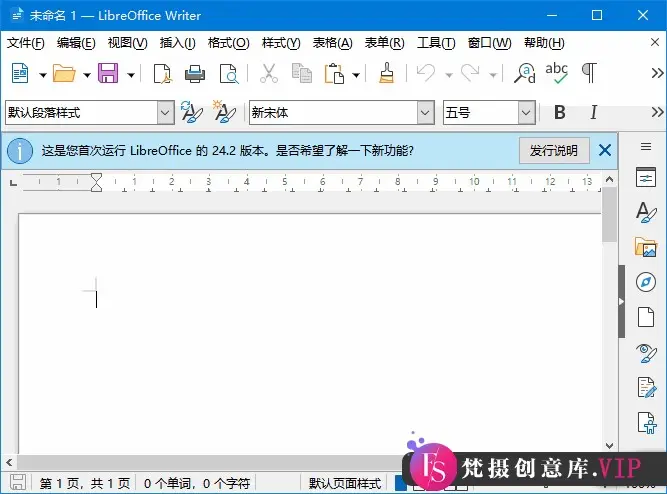Expand the Undo history arrow

449,75
